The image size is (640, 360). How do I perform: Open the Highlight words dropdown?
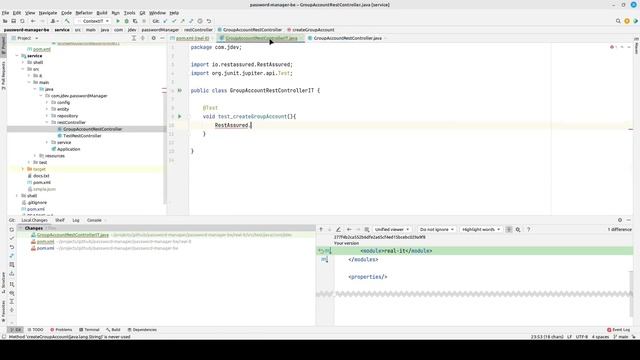click(x=481, y=229)
